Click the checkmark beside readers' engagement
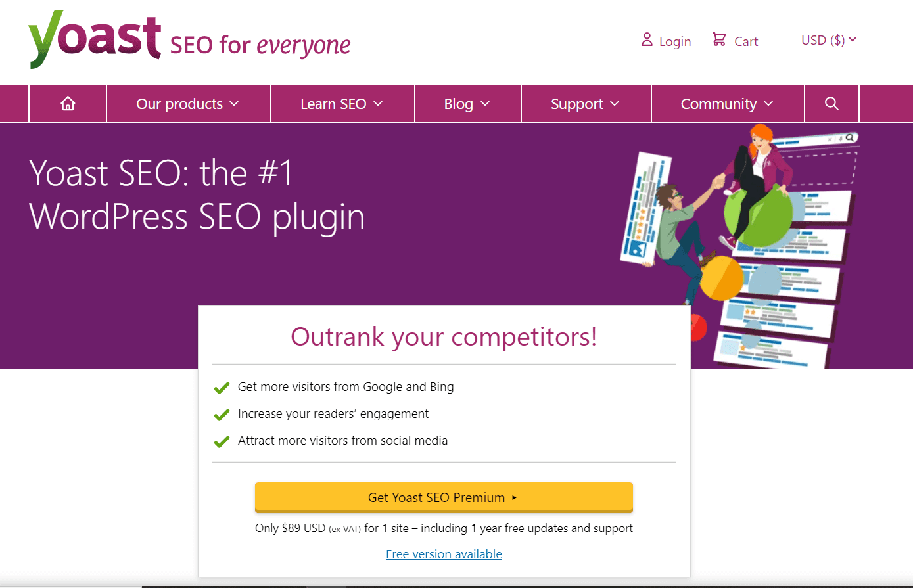 pyautogui.click(x=222, y=415)
